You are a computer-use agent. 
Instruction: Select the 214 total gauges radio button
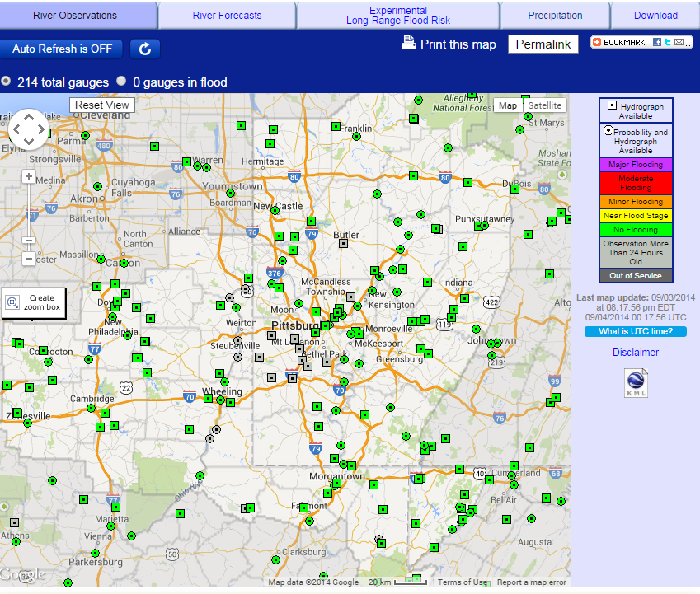(6, 82)
